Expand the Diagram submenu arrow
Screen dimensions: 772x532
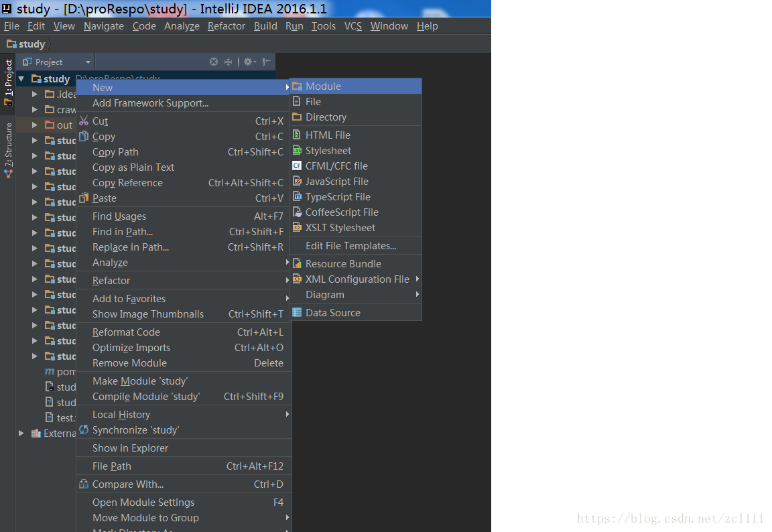click(417, 294)
